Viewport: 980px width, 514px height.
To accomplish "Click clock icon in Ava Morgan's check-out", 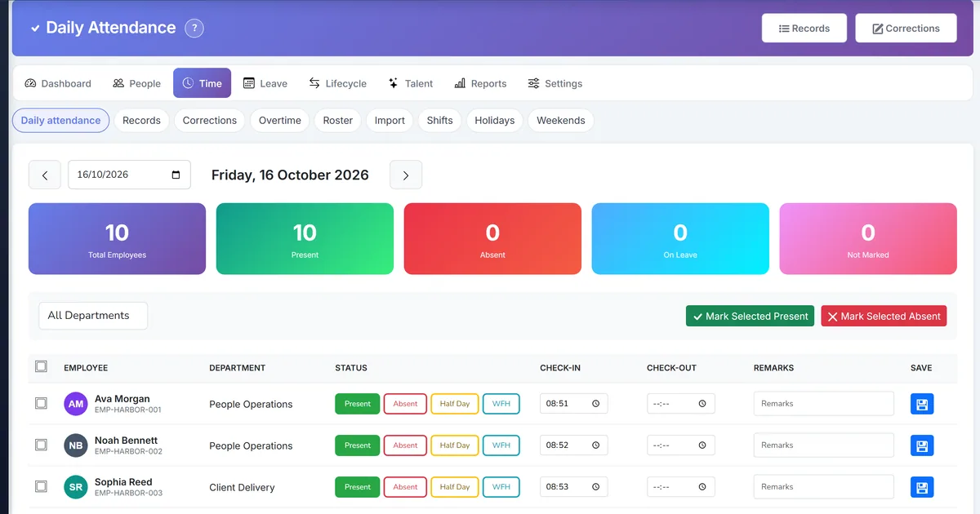I will pos(702,404).
